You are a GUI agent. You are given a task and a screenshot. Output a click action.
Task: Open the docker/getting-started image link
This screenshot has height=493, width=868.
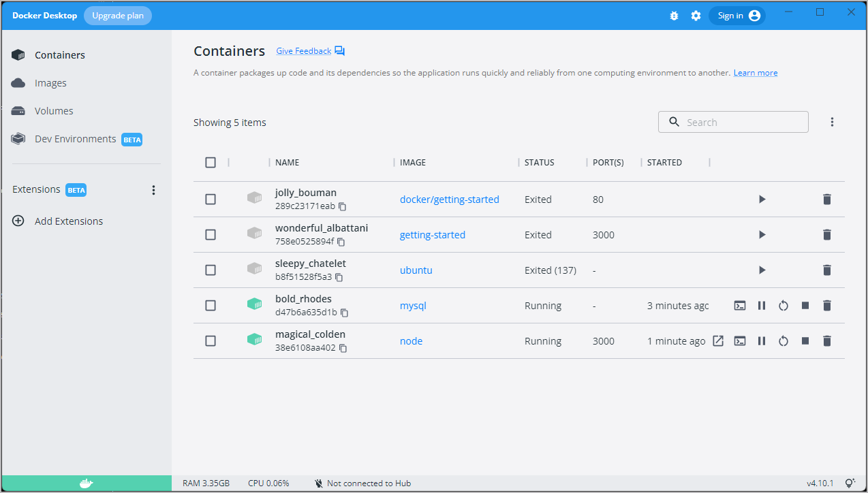tap(450, 200)
